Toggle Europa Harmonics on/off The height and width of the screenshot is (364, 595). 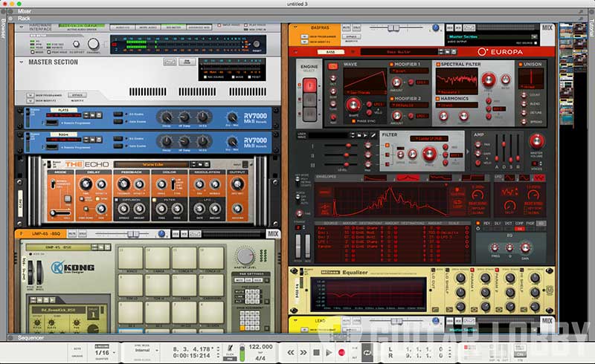click(x=438, y=98)
